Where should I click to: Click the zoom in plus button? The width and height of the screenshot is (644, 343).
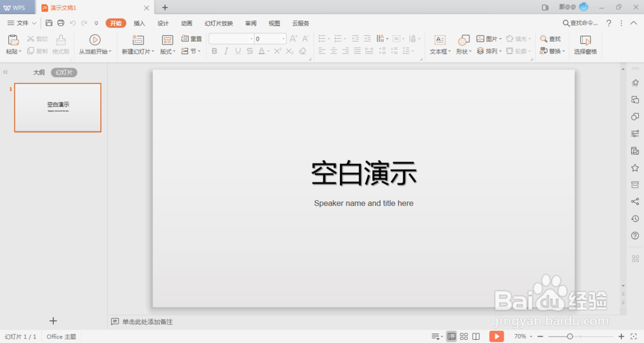point(621,337)
